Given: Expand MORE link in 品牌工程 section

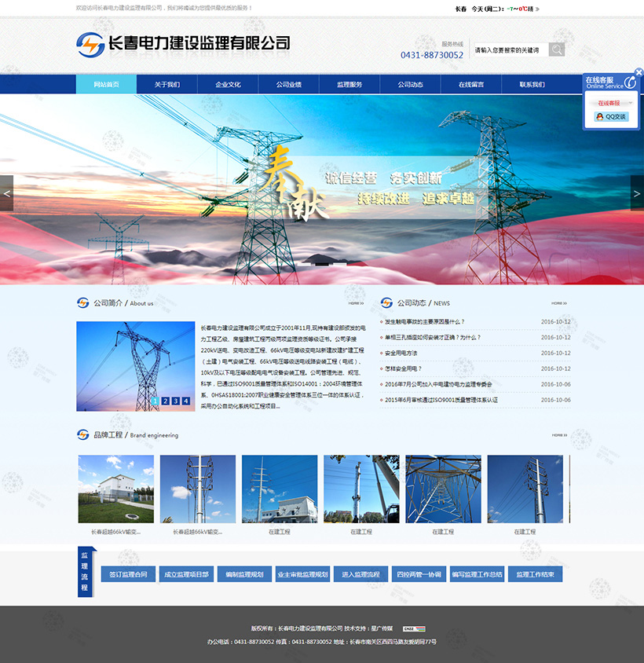Looking at the screenshot, I should (558, 434).
